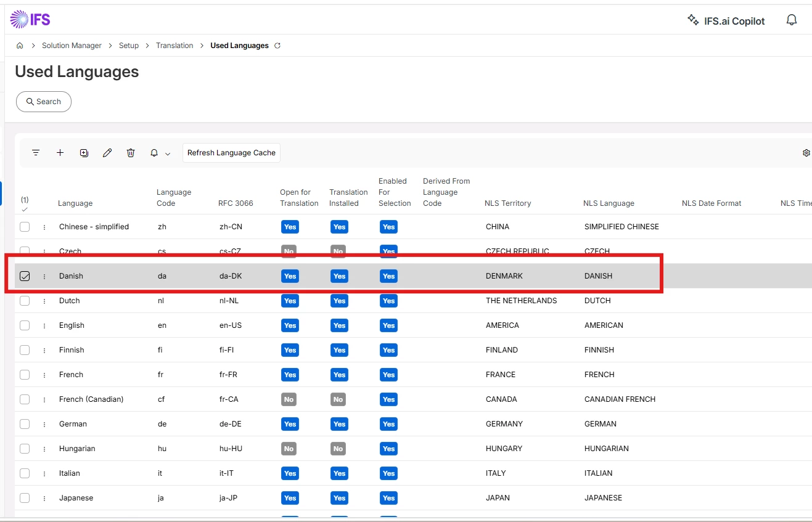The image size is (812, 522).
Task: Toggle the select-all rows chevron in the header
Action: coord(25,209)
